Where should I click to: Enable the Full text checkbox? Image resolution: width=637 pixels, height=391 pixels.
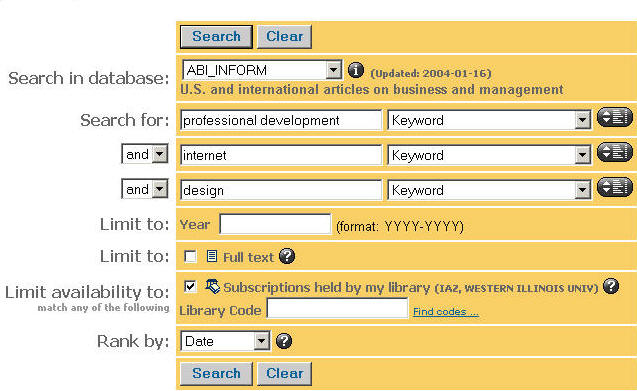[190, 256]
